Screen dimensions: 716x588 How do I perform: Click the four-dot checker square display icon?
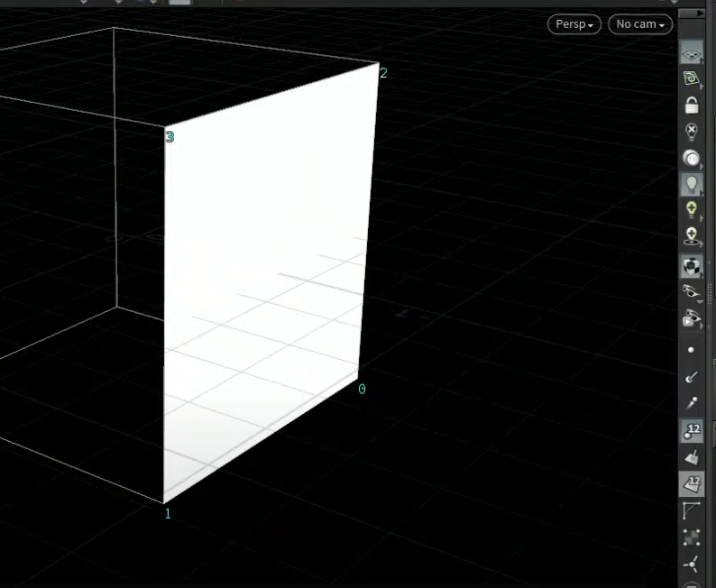click(692, 537)
